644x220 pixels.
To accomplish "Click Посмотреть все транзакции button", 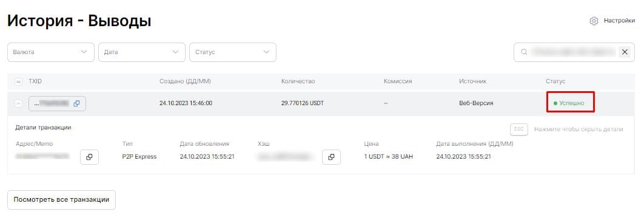I will pyautogui.click(x=61, y=200).
